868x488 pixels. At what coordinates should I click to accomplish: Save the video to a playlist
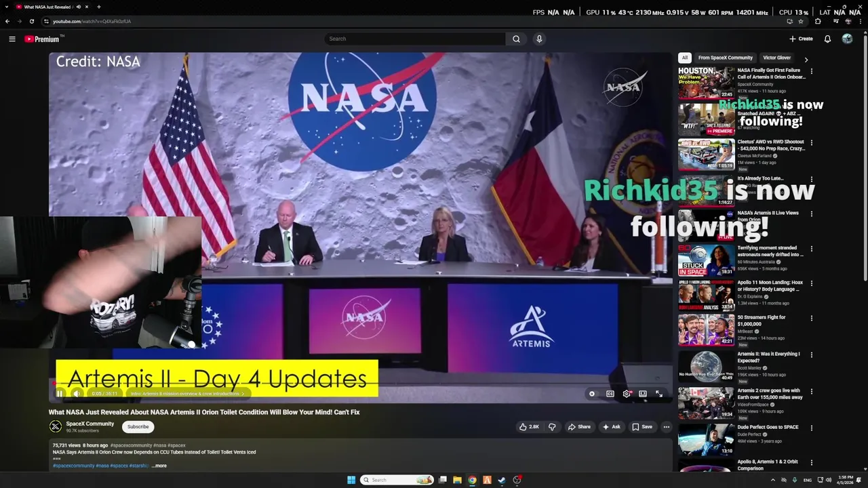pos(642,426)
